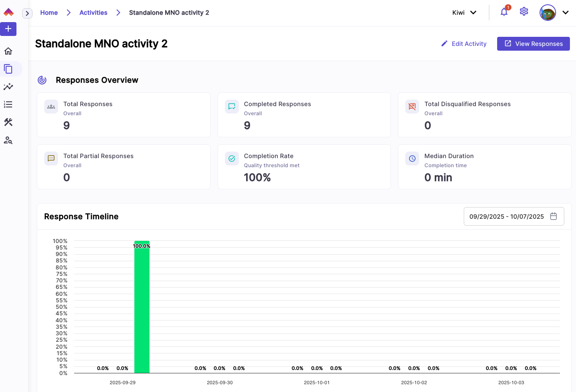The image size is (576, 392).
Task: Open the Home icon in sidebar
Action: point(8,51)
